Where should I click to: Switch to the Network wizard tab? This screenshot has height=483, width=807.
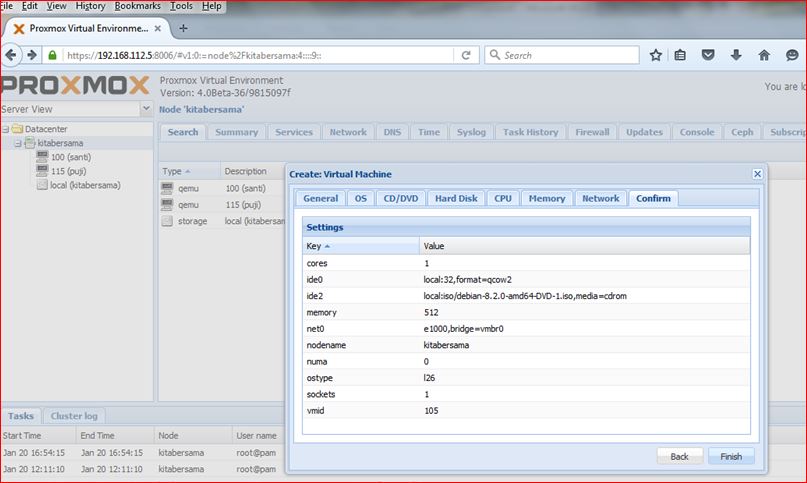tap(601, 198)
